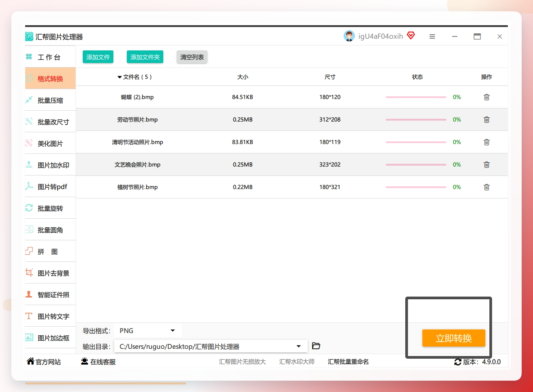Click the 汇帮图片处理器 app logo
Screen dimensions: 533x392
[x=29, y=36]
